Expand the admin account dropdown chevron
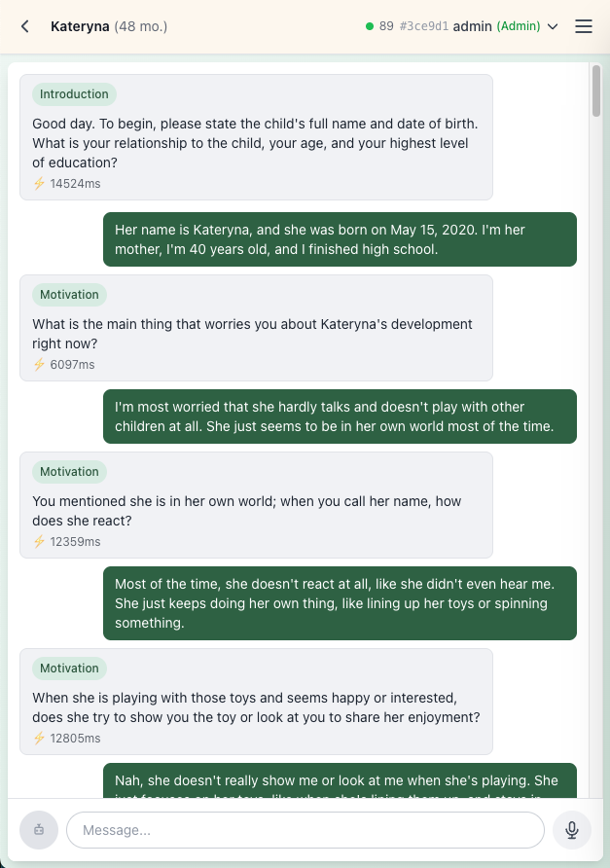 click(554, 26)
